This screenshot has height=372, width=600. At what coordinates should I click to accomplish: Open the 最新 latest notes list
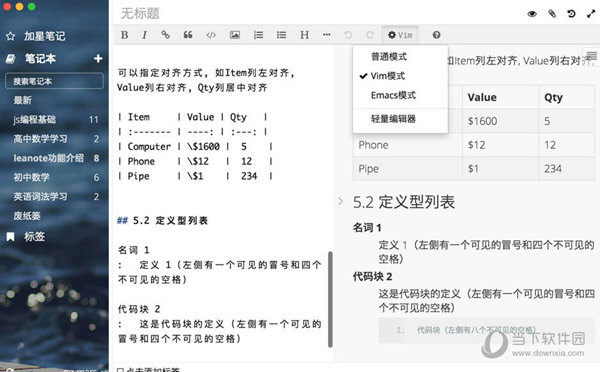[x=23, y=100]
